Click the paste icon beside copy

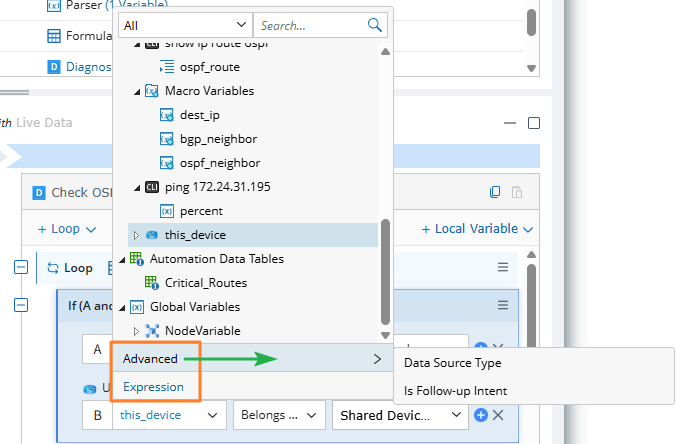[517, 192]
